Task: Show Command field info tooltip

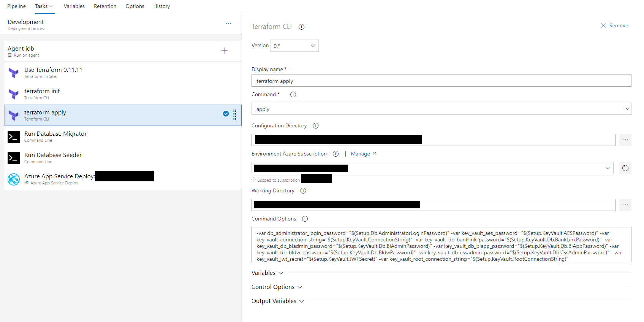Action: click(293, 94)
